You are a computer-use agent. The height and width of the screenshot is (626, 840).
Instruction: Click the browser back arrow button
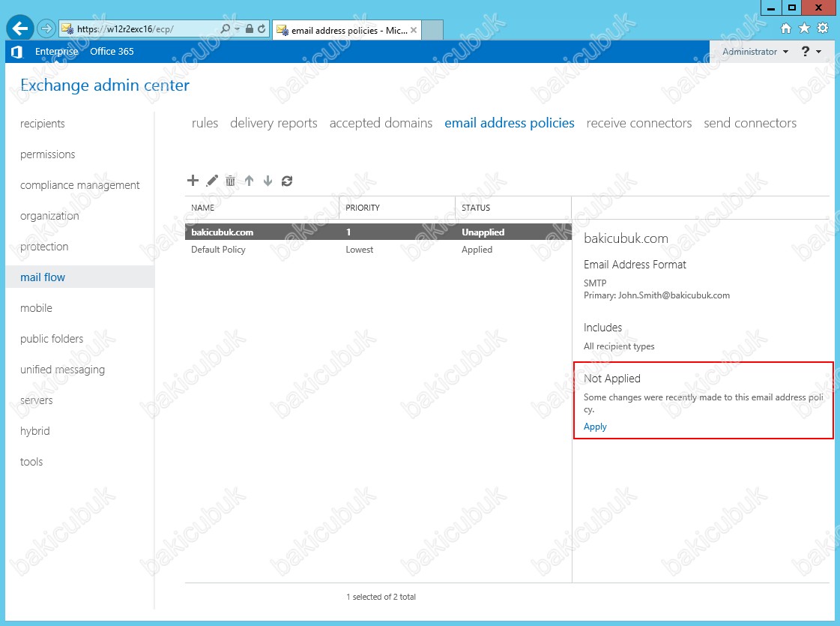20,28
